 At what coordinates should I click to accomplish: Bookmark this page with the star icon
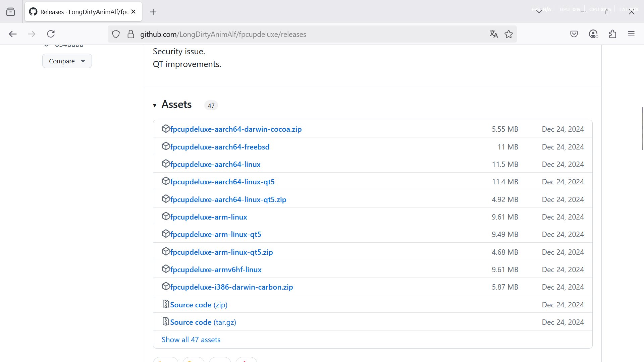(x=508, y=34)
